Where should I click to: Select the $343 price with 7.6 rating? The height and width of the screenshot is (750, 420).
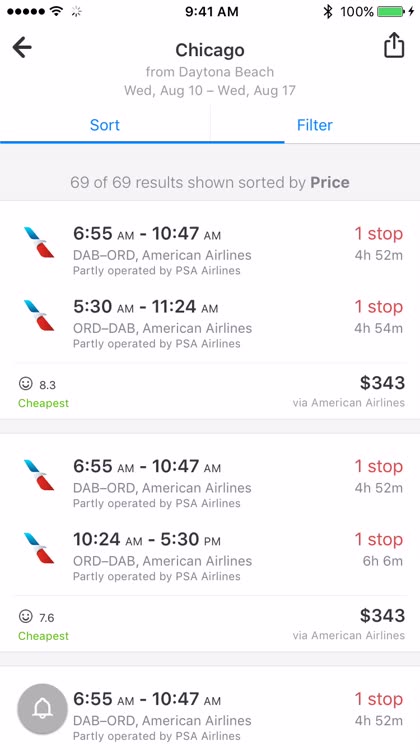(x=382, y=616)
